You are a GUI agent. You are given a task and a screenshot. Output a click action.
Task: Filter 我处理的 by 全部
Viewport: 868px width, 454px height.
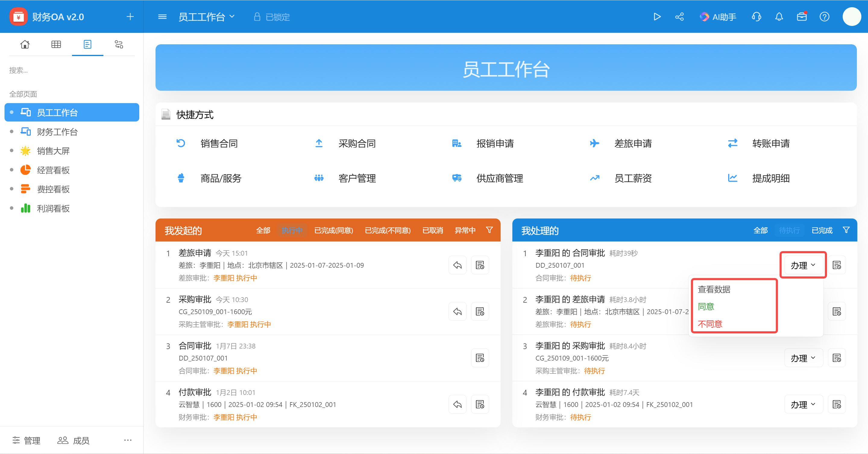760,231
